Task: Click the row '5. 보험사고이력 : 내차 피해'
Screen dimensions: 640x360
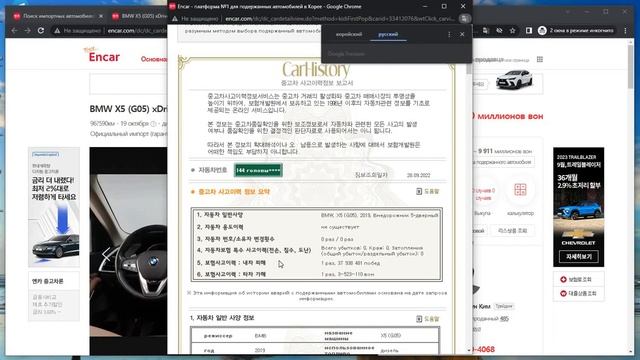Action: click(x=317, y=263)
